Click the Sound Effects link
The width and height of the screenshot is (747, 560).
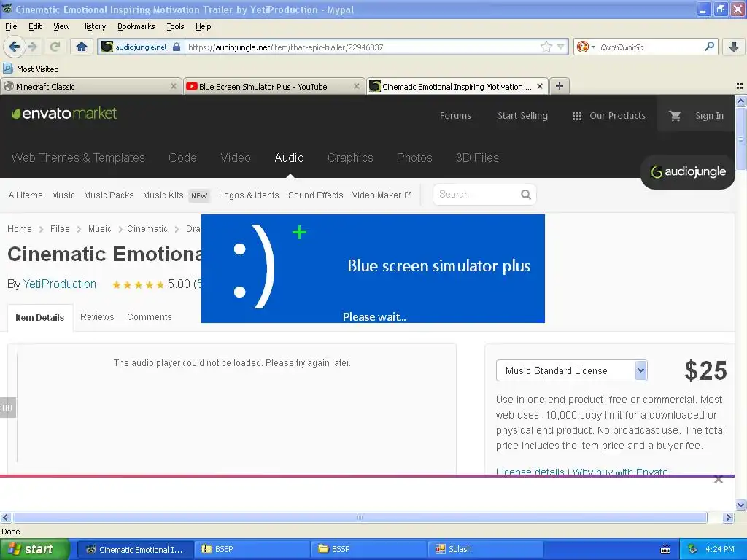pos(315,195)
